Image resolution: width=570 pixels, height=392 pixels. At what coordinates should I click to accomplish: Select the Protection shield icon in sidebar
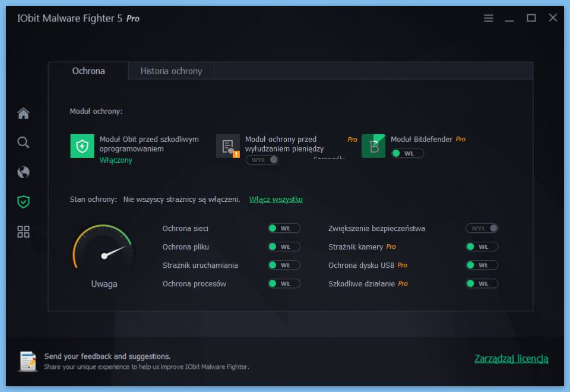(23, 201)
